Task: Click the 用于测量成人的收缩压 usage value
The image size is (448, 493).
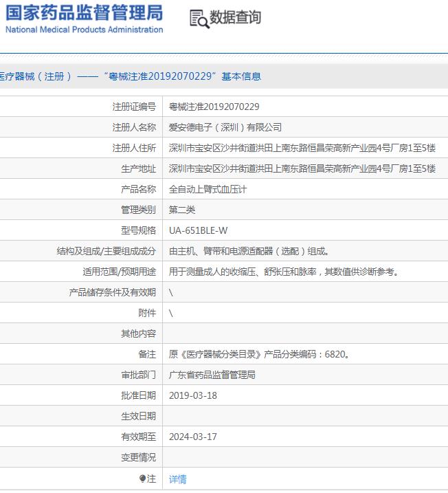Action: tap(284, 272)
